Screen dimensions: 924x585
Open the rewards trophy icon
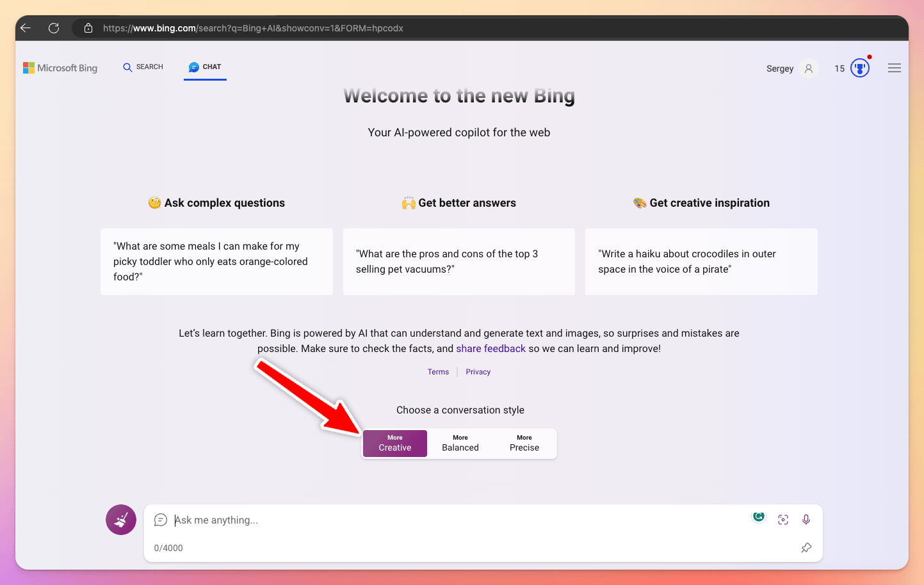point(860,68)
